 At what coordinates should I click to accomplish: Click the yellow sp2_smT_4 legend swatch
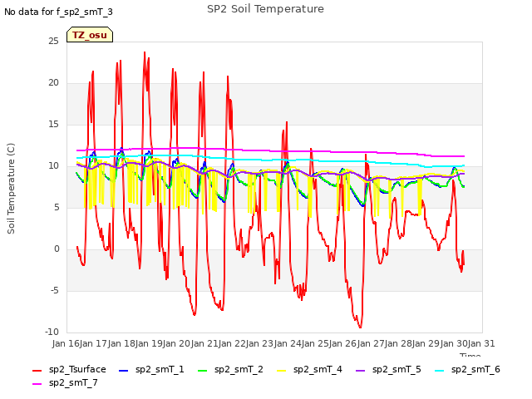[281, 371]
